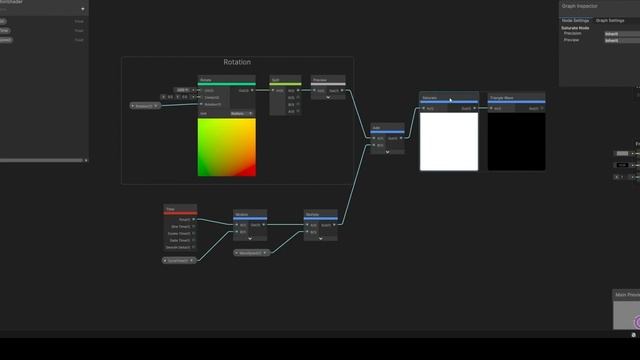Click the Out port of the Preview node
The width and height of the screenshot is (640, 360).
coord(342,90)
